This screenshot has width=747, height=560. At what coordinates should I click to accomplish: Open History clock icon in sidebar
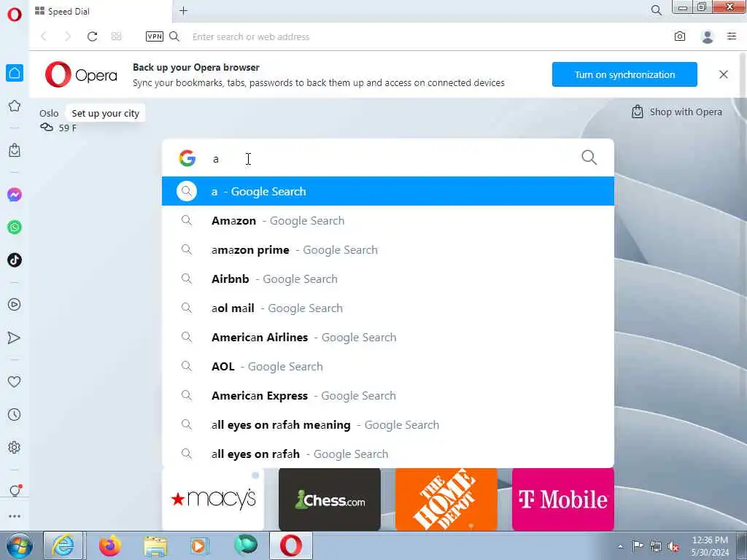(x=15, y=414)
